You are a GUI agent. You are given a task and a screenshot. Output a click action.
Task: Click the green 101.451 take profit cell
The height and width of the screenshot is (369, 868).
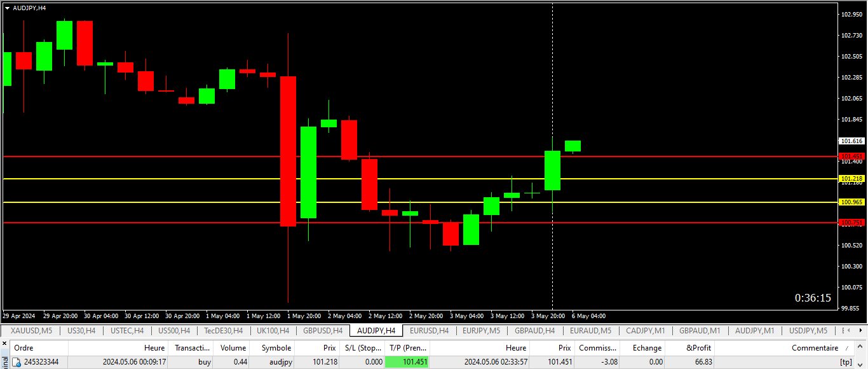click(x=407, y=362)
